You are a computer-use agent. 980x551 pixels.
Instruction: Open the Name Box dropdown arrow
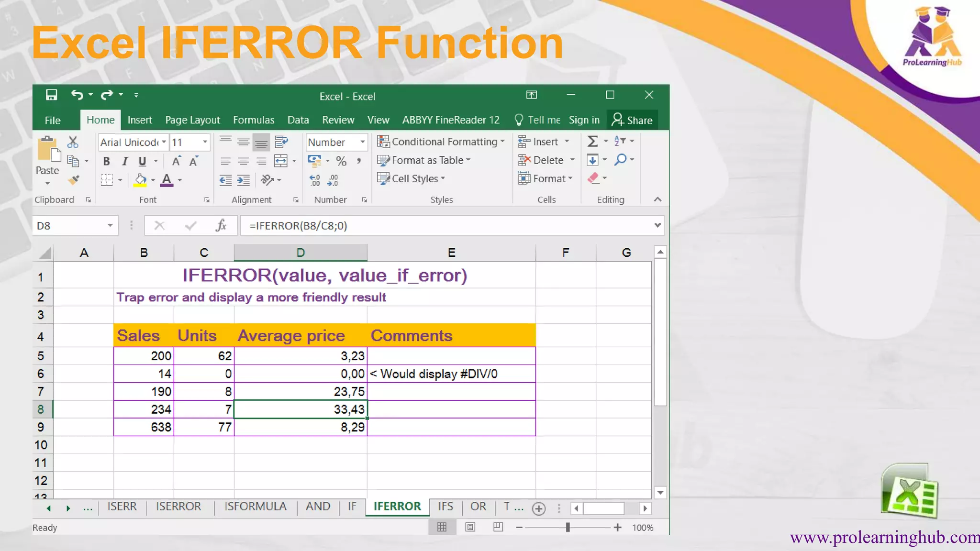pos(110,225)
